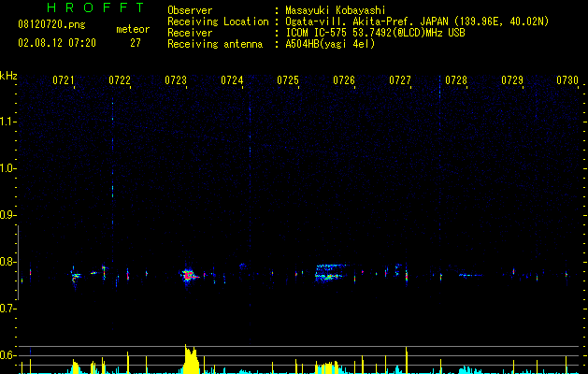Click the 0.8 kHz frequency label
Image resolution: width=588 pixels, height=374 pixels.
tap(7, 262)
